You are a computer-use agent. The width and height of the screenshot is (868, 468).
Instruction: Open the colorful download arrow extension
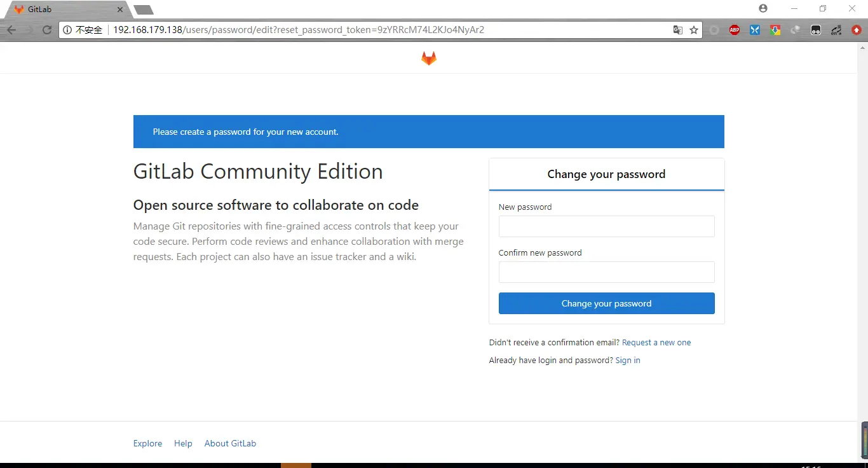coord(775,30)
